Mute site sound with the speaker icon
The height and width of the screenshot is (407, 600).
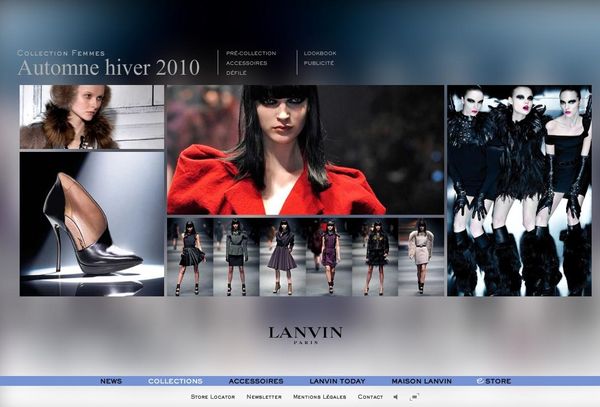[x=396, y=397]
